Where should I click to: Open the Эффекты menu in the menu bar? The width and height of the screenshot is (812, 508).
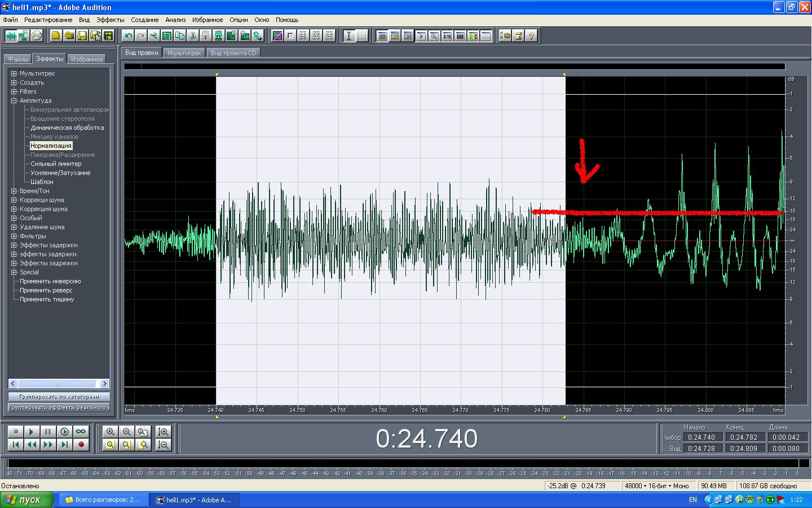110,20
